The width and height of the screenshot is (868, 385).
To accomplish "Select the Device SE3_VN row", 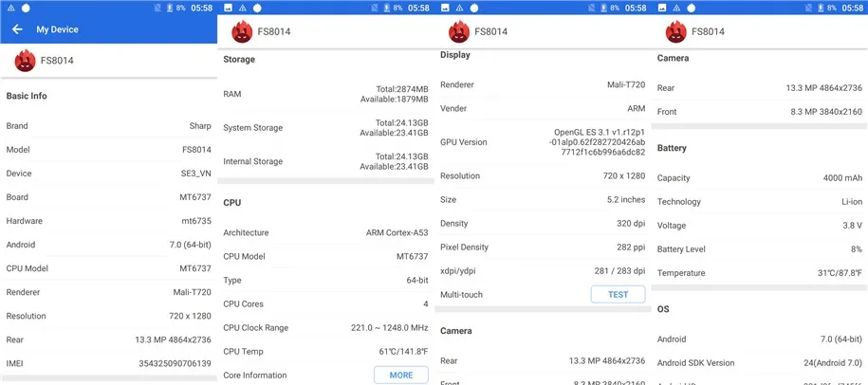I will point(108,174).
